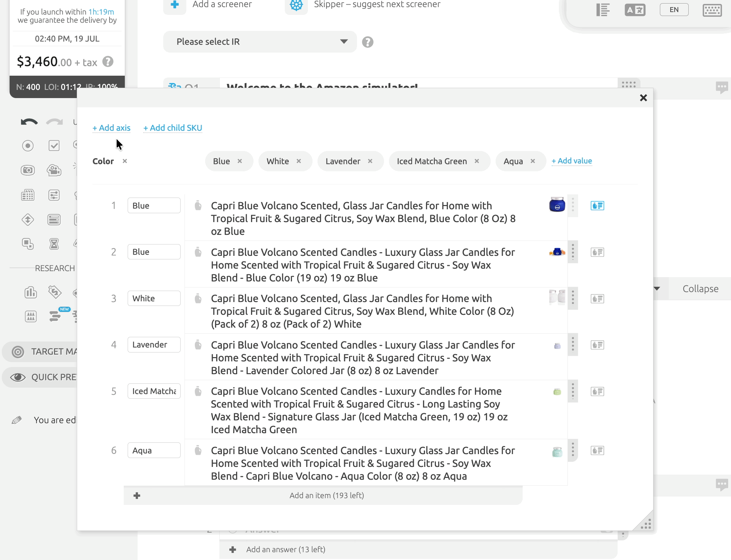Click the product card icon for White row 3

click(597, 299)
